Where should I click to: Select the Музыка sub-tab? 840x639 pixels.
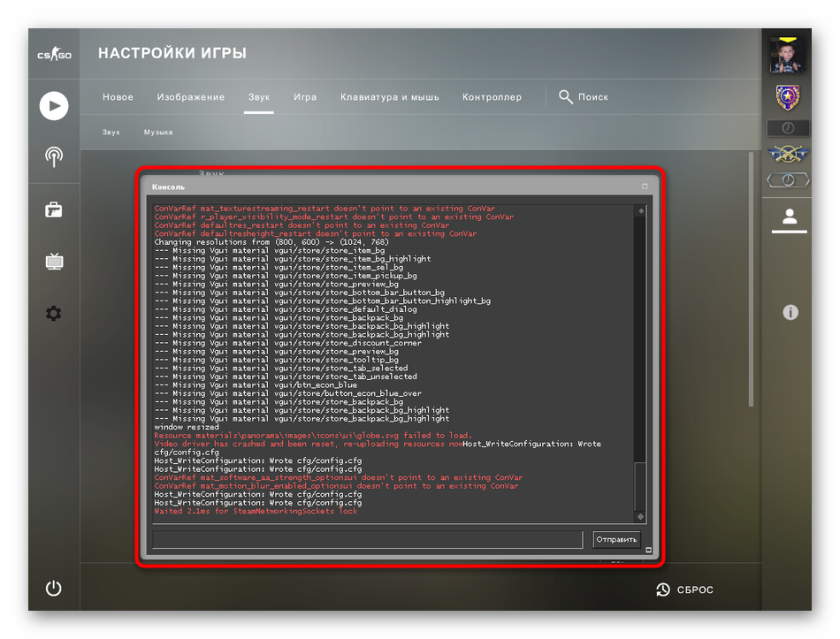[x=158, y=133]
